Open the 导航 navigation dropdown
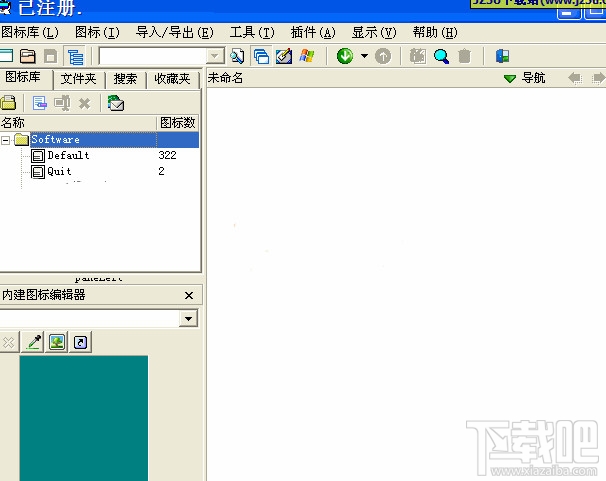Viewport: 606px width, 481px height. click(x=525, y=78)
